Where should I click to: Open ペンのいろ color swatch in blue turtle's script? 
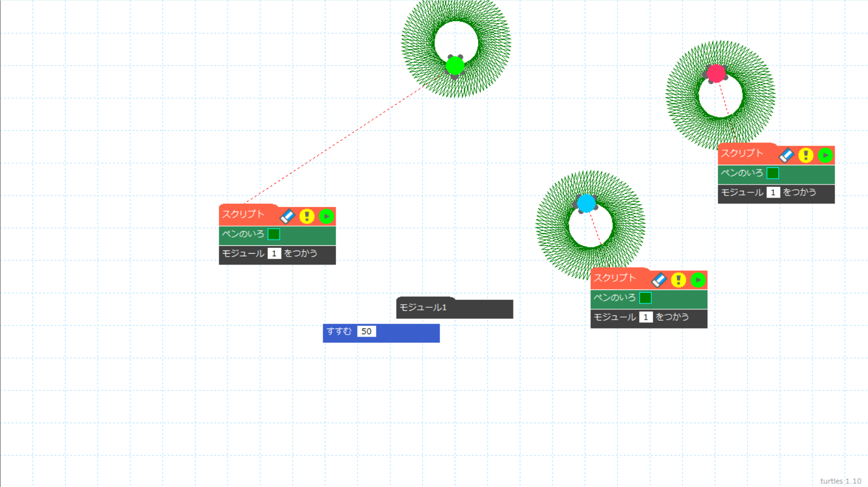point(646,298)
